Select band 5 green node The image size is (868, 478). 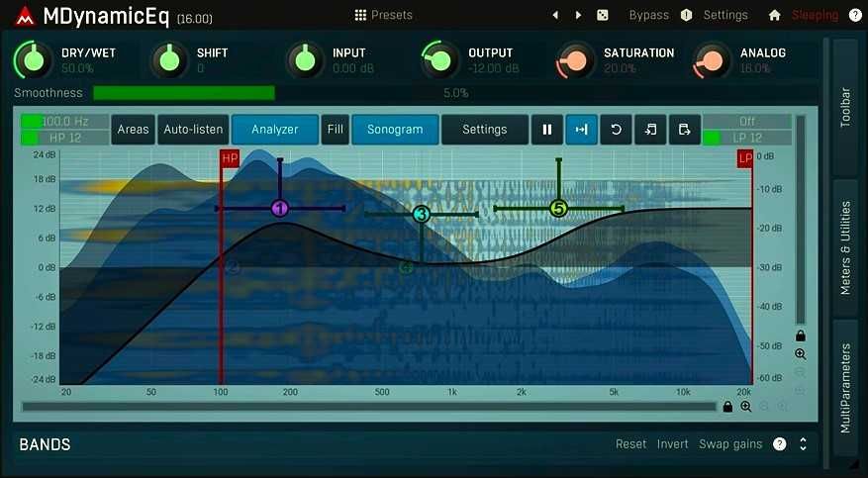pos(558,209)
